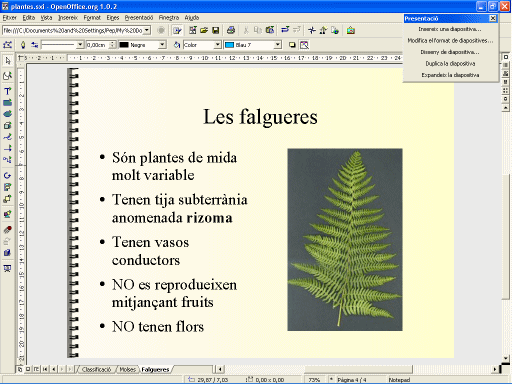Switch to the Molses slide tab
512x384 pixels.
pos(127,369)
